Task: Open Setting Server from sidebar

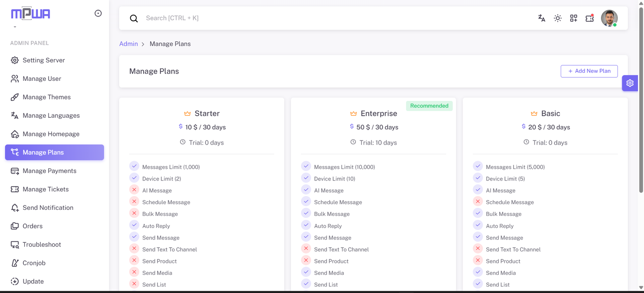Action: 43,60
